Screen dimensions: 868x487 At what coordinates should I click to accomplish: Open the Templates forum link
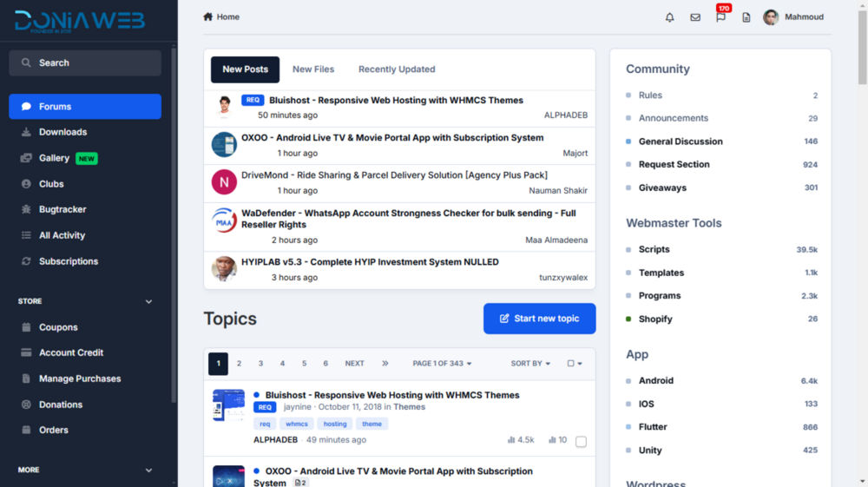(661, 273)
